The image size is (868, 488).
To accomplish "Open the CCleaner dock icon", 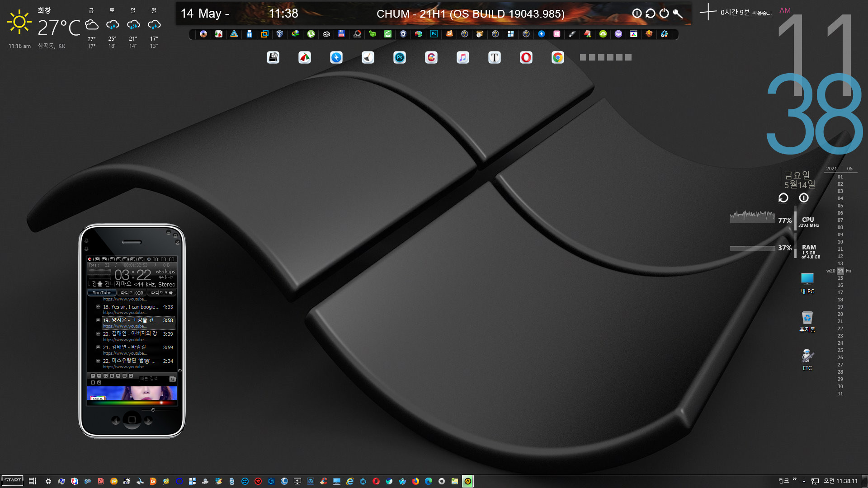I will 431,57.
